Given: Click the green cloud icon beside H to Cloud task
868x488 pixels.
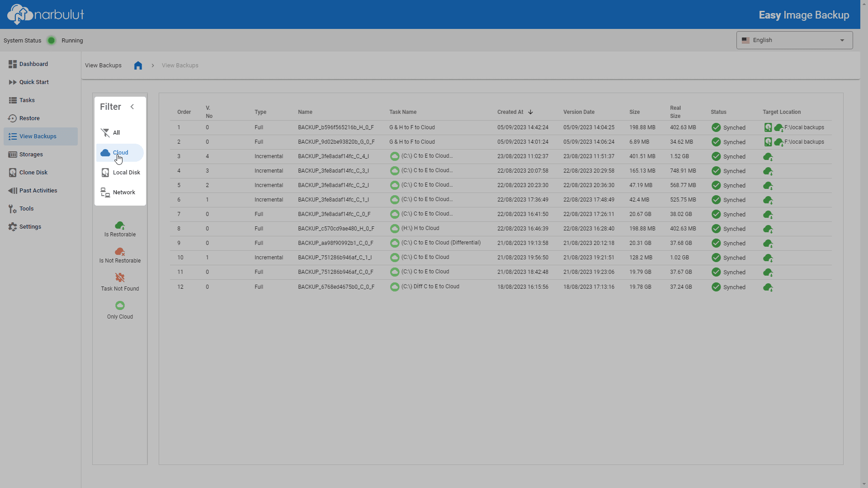Looking at the screenshot, I should coord(395,229).
